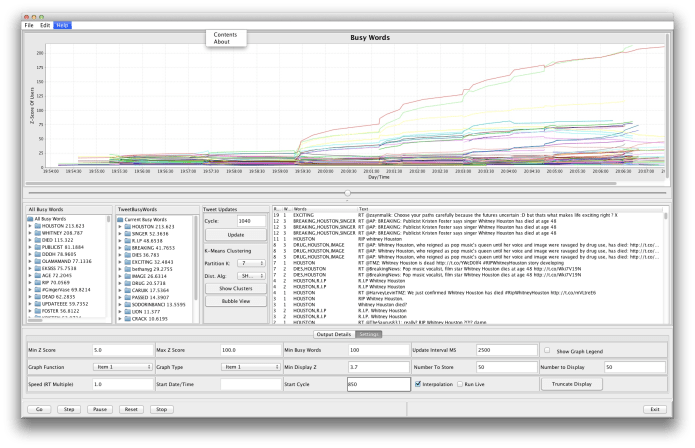Click folder icon beside SINGER 52.3636
Screen dimensions: 695x448
[128, 234]
